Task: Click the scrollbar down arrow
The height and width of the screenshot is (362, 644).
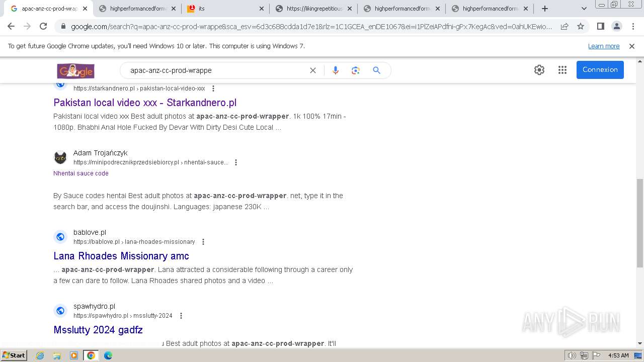Action: pos(640,343)
